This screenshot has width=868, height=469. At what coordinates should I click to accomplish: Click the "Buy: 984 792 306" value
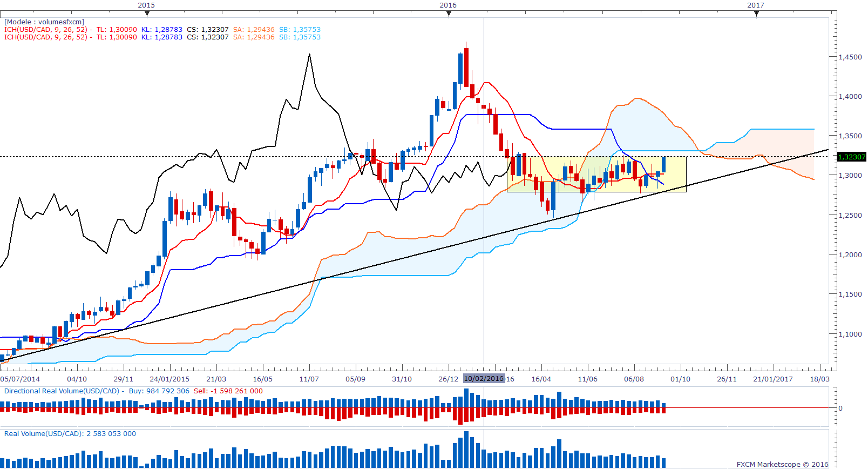[x=159, y=391]
